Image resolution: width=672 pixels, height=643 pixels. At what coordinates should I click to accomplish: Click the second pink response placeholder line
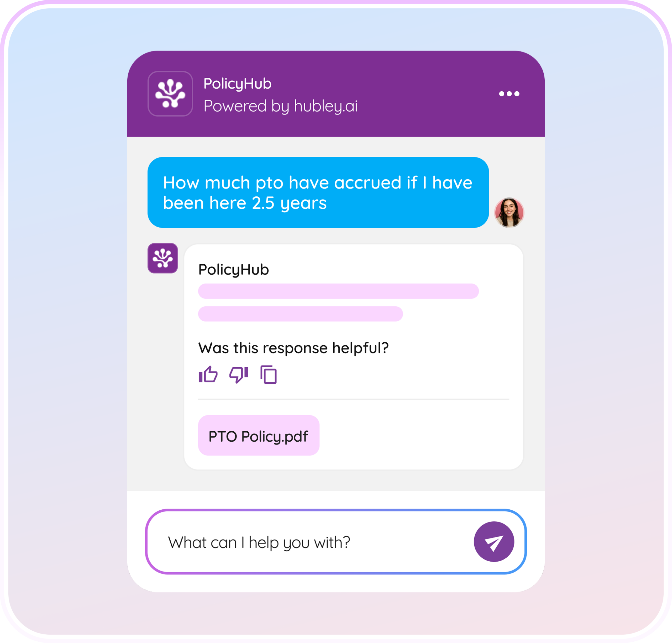pos(300,313)
